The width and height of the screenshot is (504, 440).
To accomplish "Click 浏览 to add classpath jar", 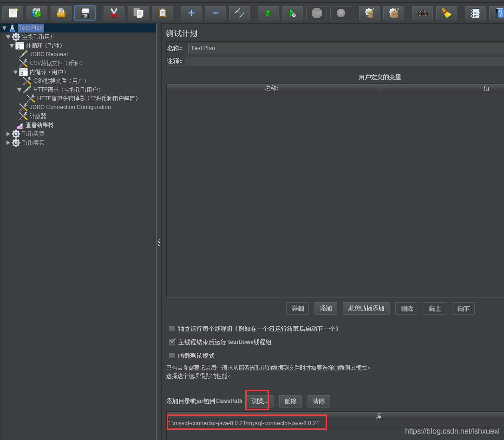I will [x=259, y=401].
